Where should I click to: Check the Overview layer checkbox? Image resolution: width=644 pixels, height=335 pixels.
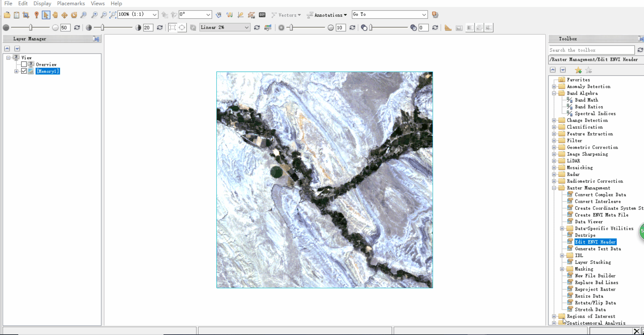24,64
